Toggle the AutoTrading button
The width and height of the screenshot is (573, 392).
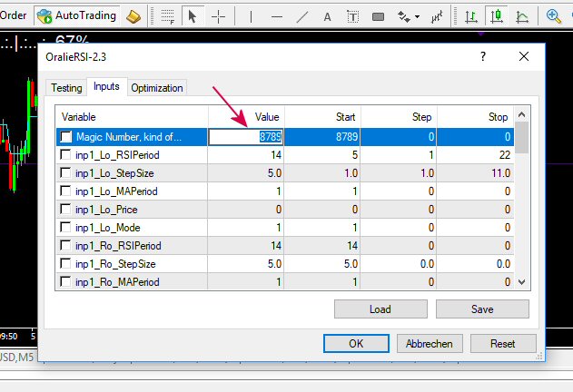click(77, 15)
